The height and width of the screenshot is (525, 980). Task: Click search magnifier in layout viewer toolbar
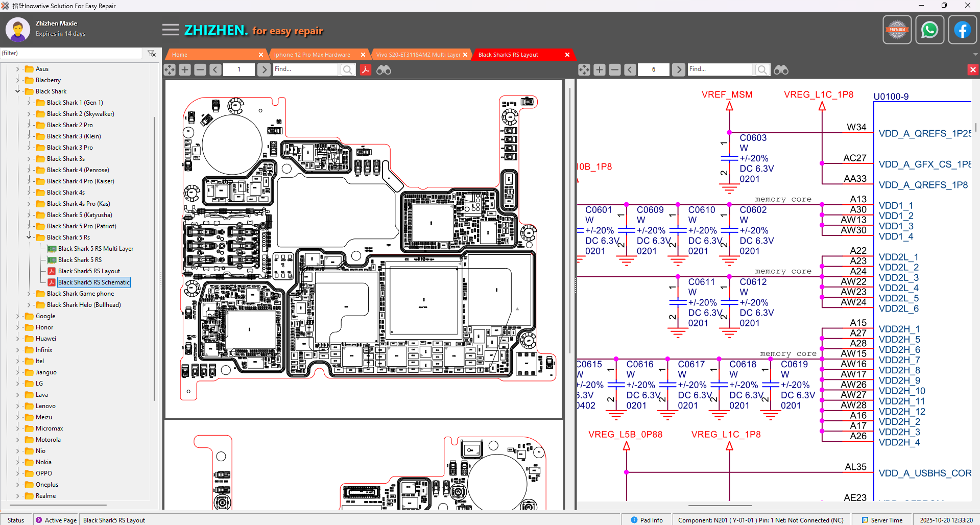click(348, 69)
